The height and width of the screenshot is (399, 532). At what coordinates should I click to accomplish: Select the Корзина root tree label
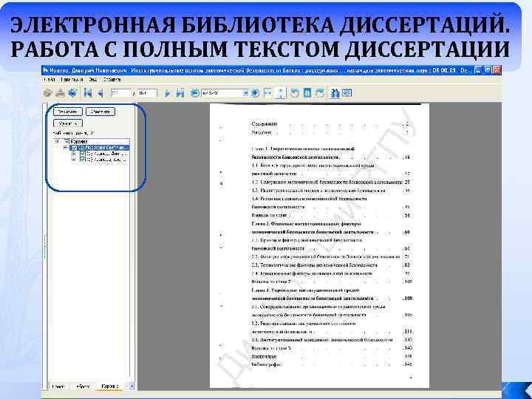(x=79, y=141)
